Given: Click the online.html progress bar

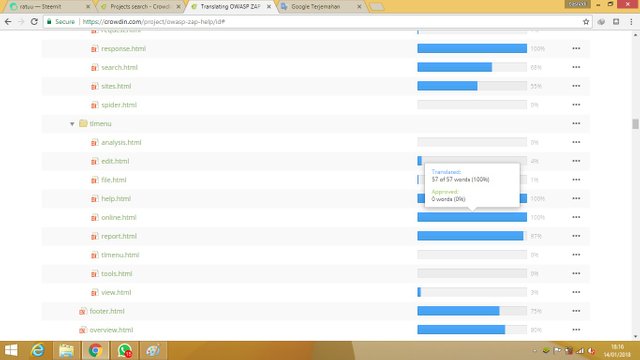Looking at the screenshot, I should click(x=472, y=218).
